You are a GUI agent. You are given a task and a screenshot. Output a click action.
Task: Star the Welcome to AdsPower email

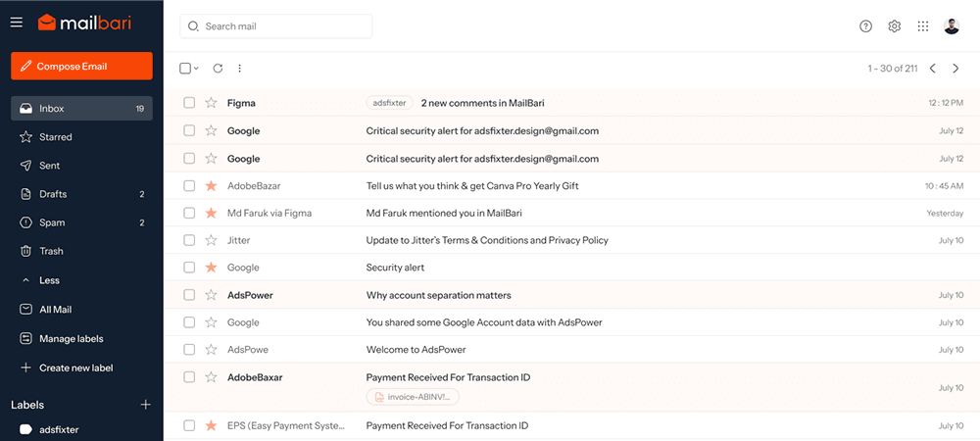(212, 350)
